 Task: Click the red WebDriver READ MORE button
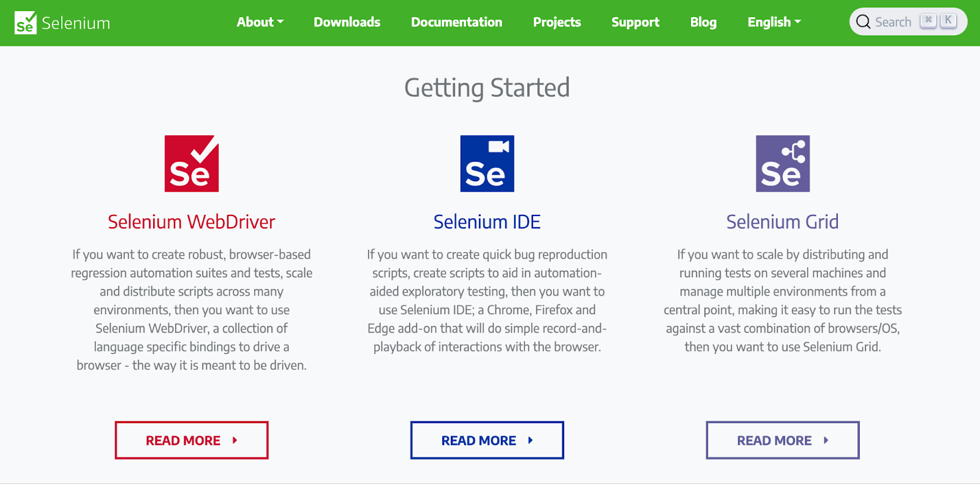pyautogui.click(x=192, y=440)
